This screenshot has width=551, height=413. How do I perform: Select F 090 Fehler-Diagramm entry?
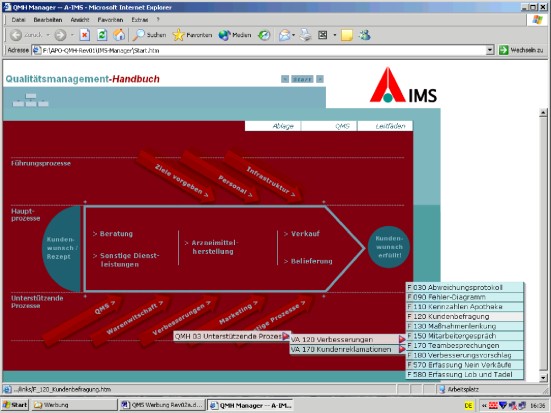pyautogui.click(x=465, y=297)
